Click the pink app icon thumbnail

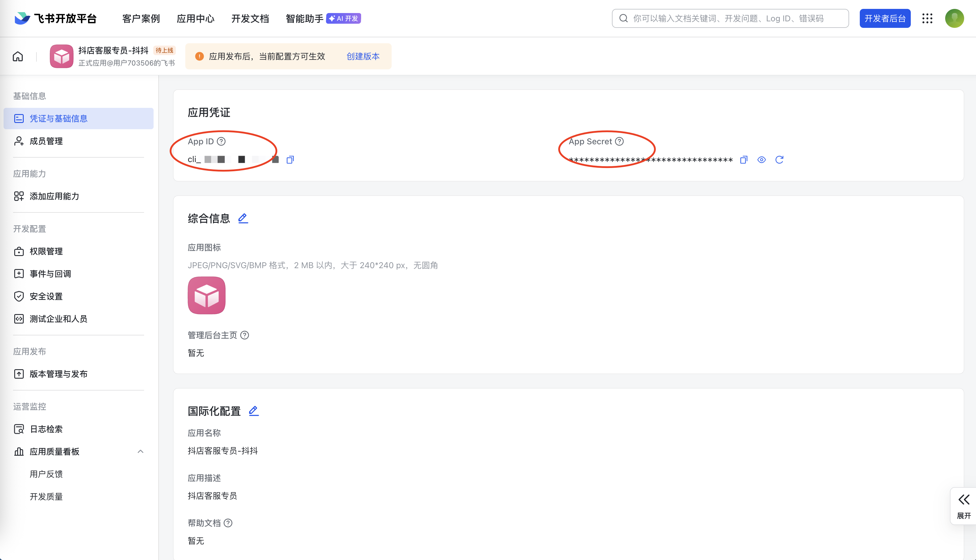(x=206, y=295)
